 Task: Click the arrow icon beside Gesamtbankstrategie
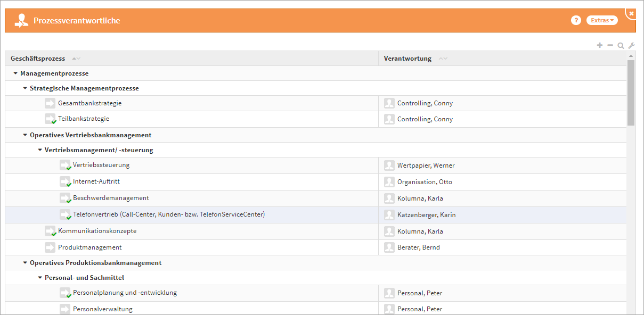50,103
